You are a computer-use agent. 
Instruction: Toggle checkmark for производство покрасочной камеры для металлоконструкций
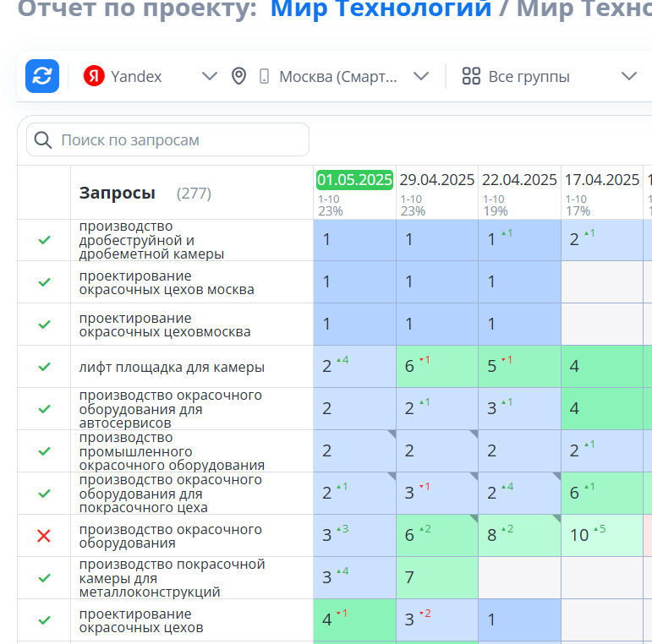point(45,578)
